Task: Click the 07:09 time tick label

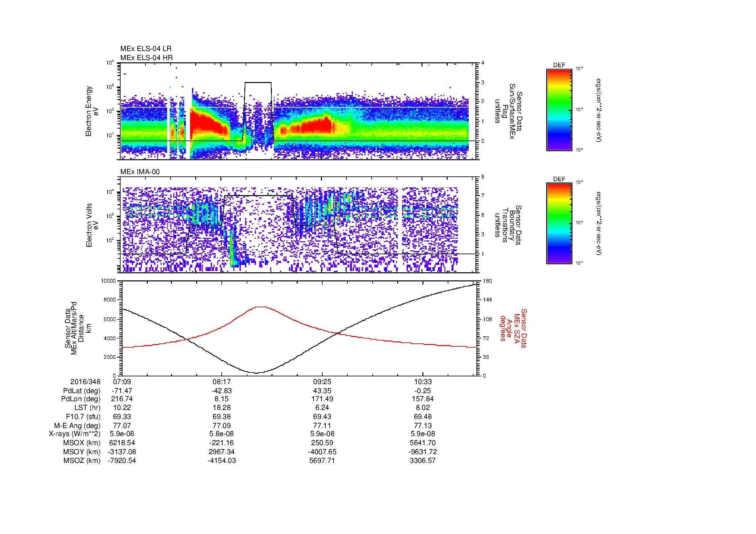Action: 122,382
